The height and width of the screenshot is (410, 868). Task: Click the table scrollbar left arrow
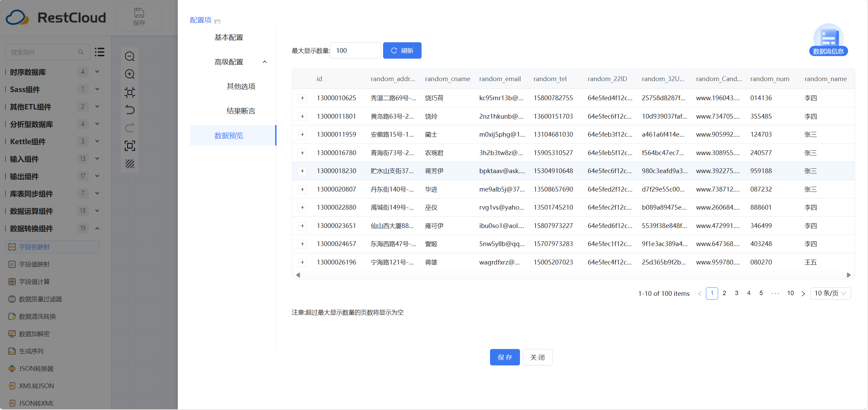[x=298, y=275]
